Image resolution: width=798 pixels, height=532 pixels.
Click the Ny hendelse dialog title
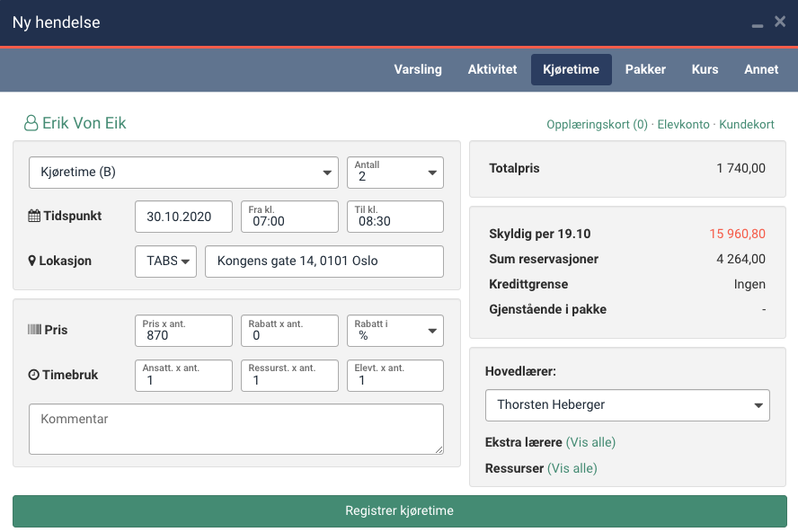click(x=56, y=22)
